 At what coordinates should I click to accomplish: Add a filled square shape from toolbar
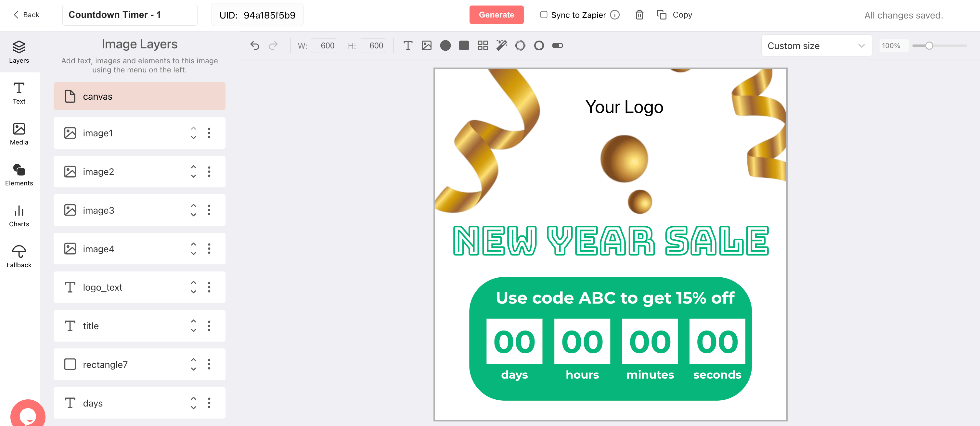click(464, 45)
